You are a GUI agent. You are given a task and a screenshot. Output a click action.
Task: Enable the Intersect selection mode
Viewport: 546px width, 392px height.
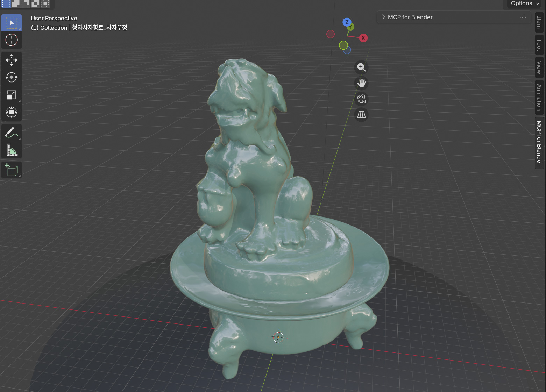click(45, 4)
